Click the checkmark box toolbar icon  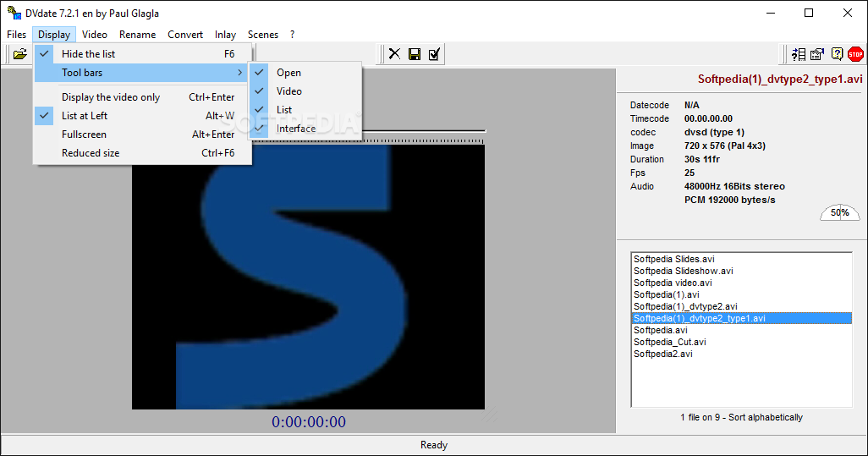pyautogui.click(x=434, y=54)
